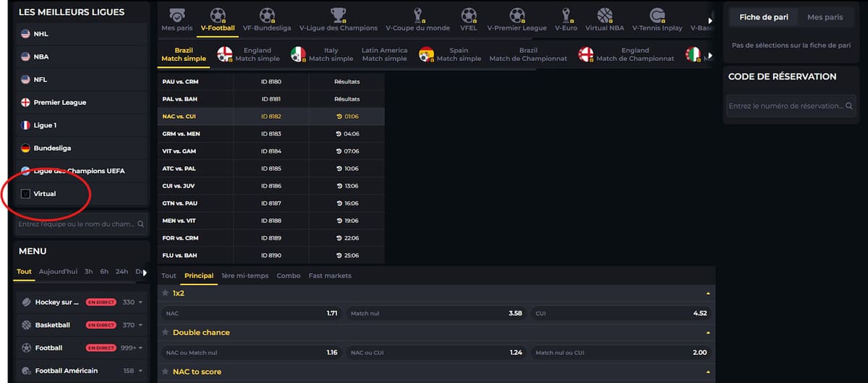Click the NHL league flag icon
This screenshot has width=868, height=383.
[25, 34]
